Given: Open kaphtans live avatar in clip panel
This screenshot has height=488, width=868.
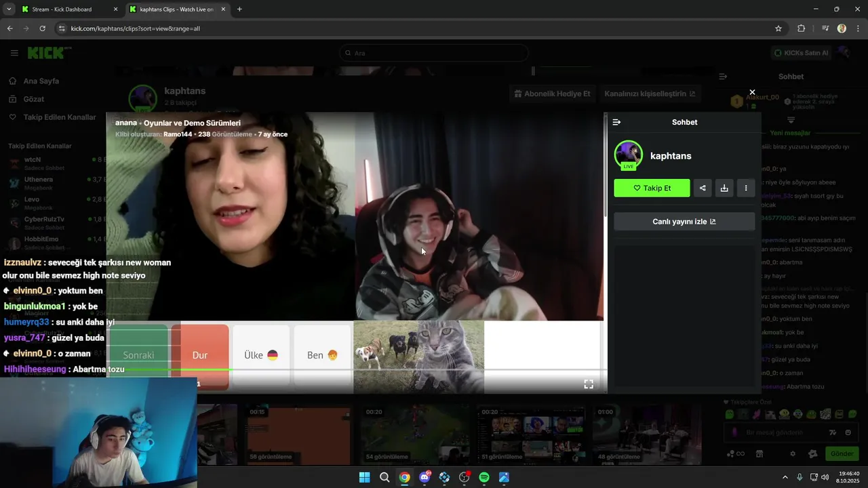Looking at the screenshot, I should coord(629,155).
